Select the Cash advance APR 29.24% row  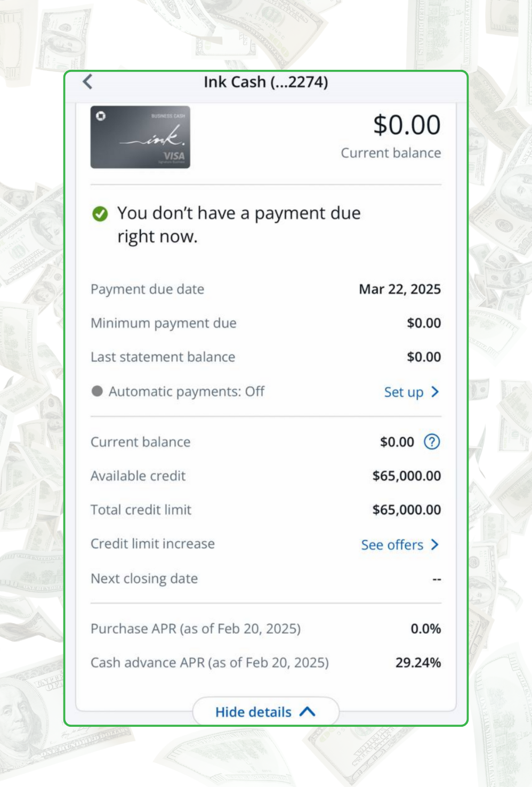click(265, 663)
